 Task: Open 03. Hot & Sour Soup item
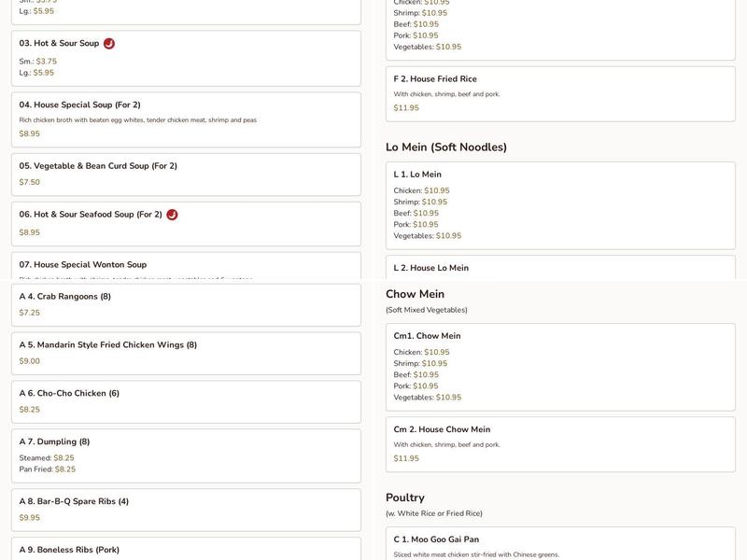[186, 58]
